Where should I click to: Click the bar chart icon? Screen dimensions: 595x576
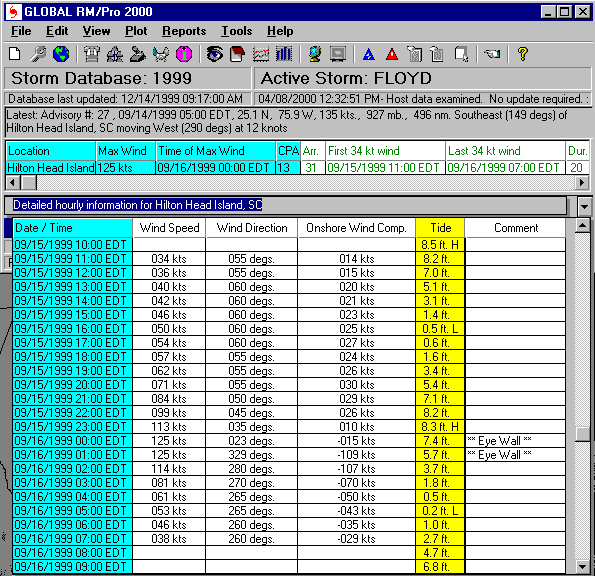coord(284,54)
